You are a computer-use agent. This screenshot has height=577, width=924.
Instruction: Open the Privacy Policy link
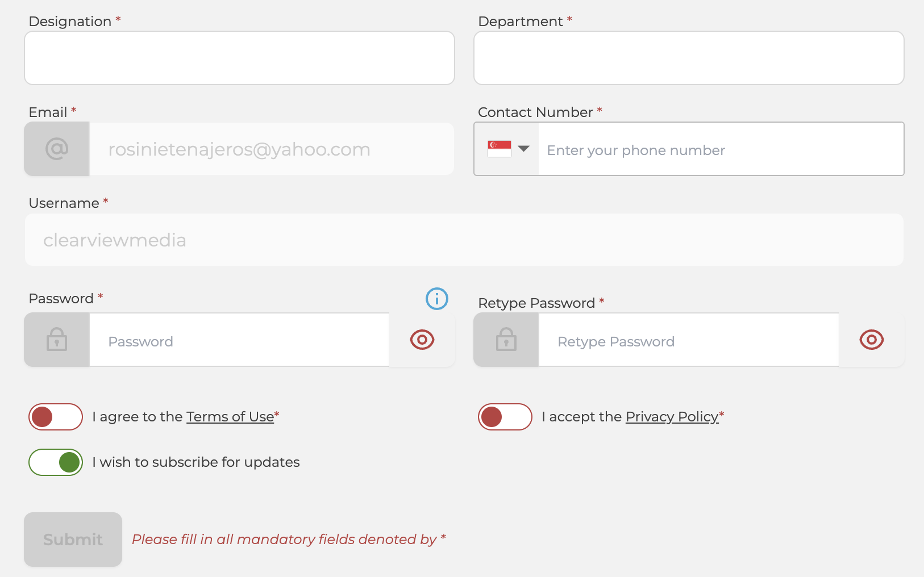pos(672,417)
